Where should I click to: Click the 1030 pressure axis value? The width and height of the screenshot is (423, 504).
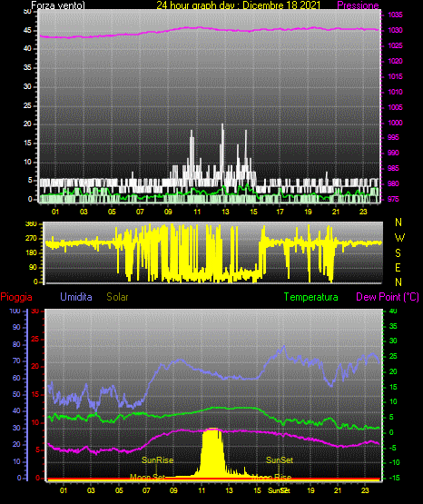pos(395,30)
